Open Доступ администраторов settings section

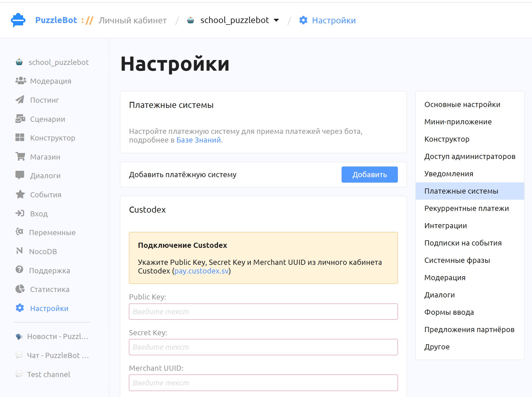point(470,156)
